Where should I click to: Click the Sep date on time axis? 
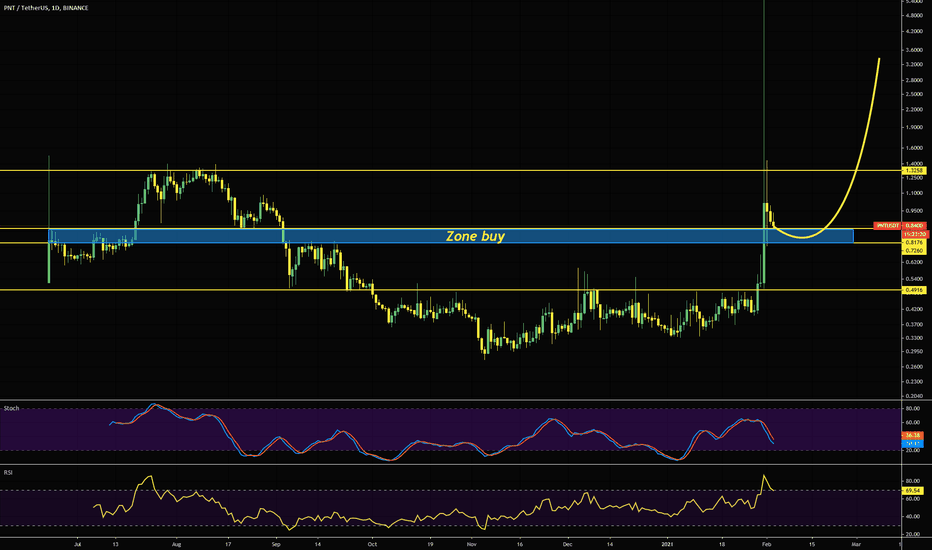click(275, 544)
